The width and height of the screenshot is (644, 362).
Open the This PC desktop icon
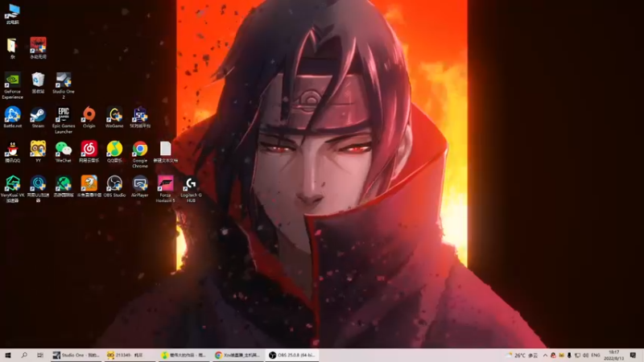13,14
